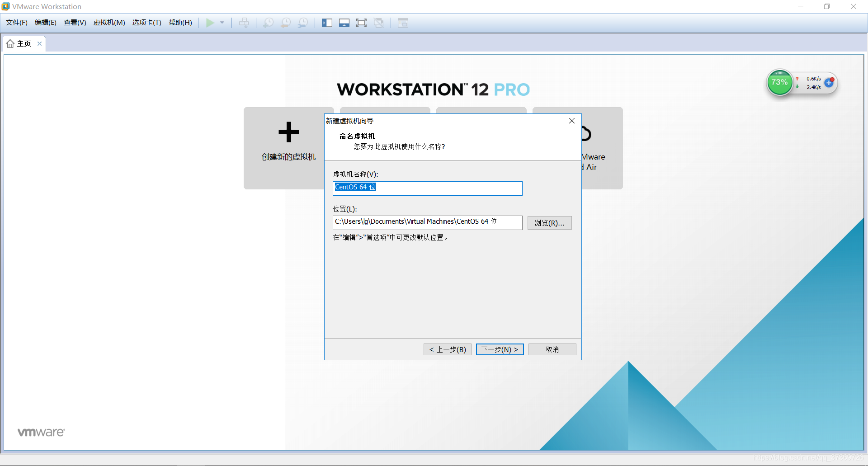Click the VMware Workstation title bar logo
Viewport: 868px width, 466px height.
[x=5, y=6]
